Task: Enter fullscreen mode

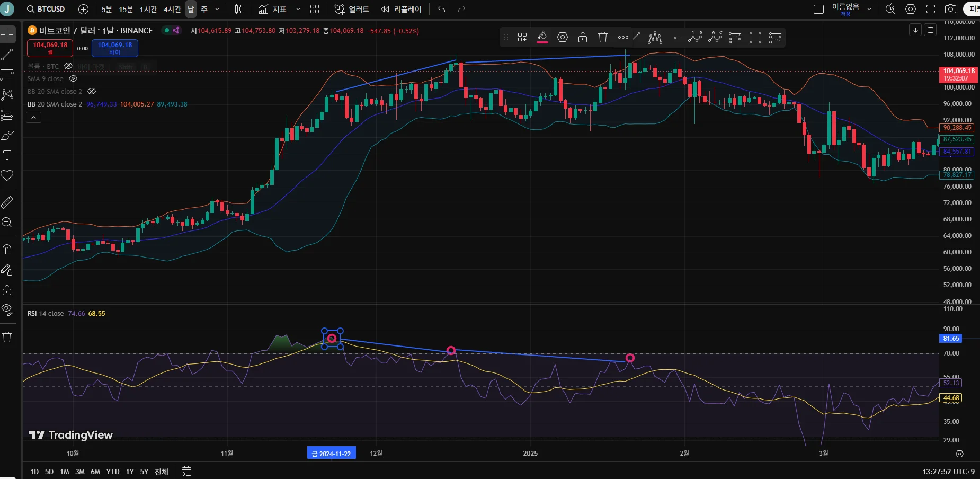Action: click(x=931, y=9)
